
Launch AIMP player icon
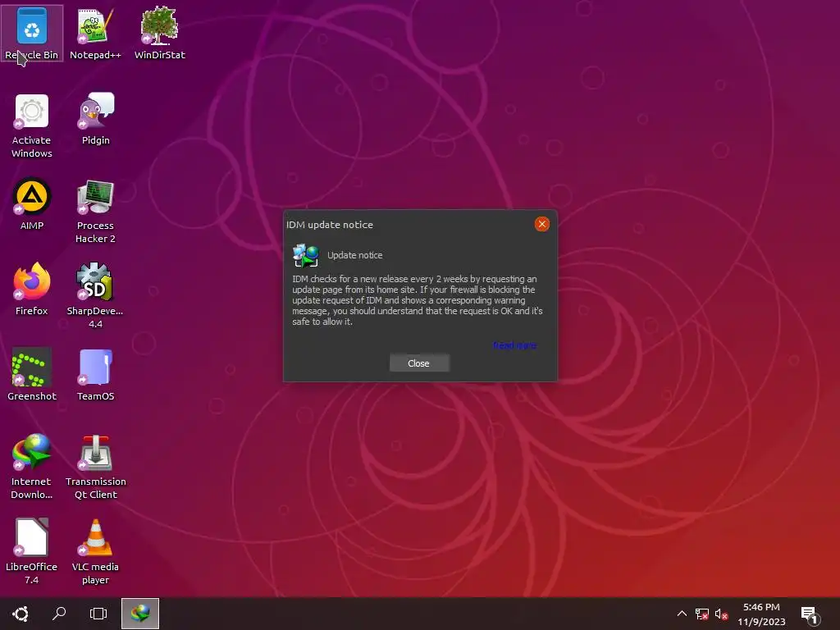click(x=32, y=204)
